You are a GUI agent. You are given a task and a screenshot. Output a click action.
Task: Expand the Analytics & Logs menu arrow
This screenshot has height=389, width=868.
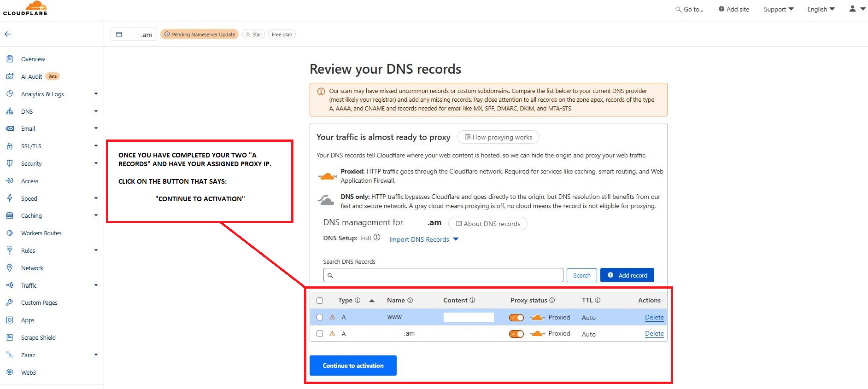pyautogui.click(x=96, y=94)
